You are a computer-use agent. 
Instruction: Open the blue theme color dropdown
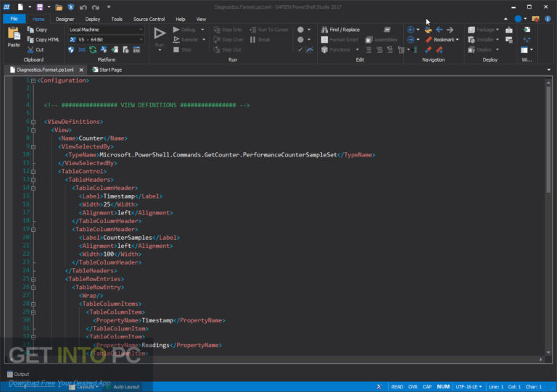(525, 19)
